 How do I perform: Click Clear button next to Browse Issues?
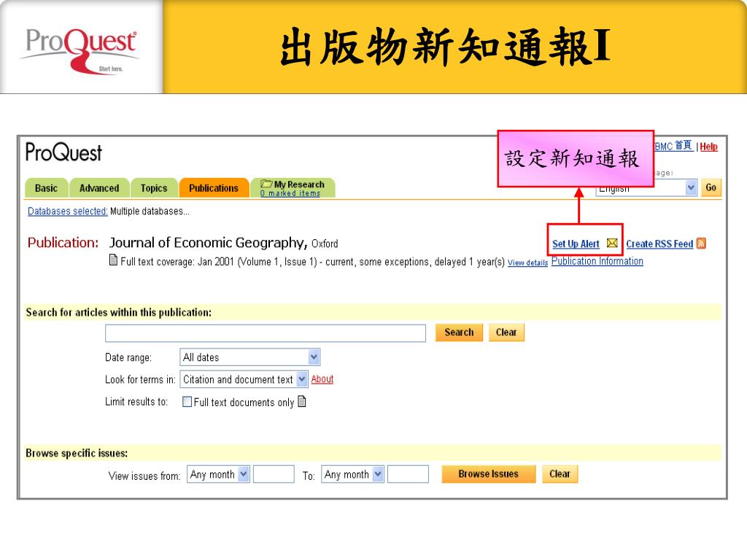coord(560,474)
